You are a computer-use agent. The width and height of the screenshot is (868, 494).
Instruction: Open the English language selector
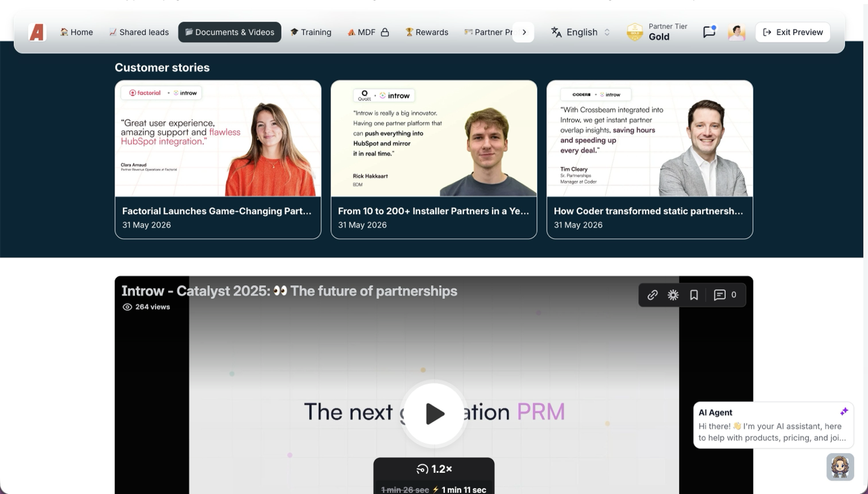tap(580, 32)
